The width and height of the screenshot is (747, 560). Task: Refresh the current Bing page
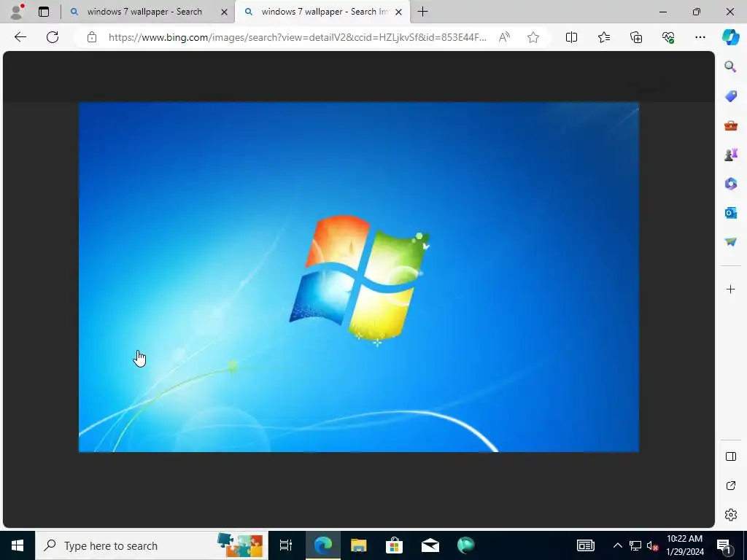click(x=53, y=37)
